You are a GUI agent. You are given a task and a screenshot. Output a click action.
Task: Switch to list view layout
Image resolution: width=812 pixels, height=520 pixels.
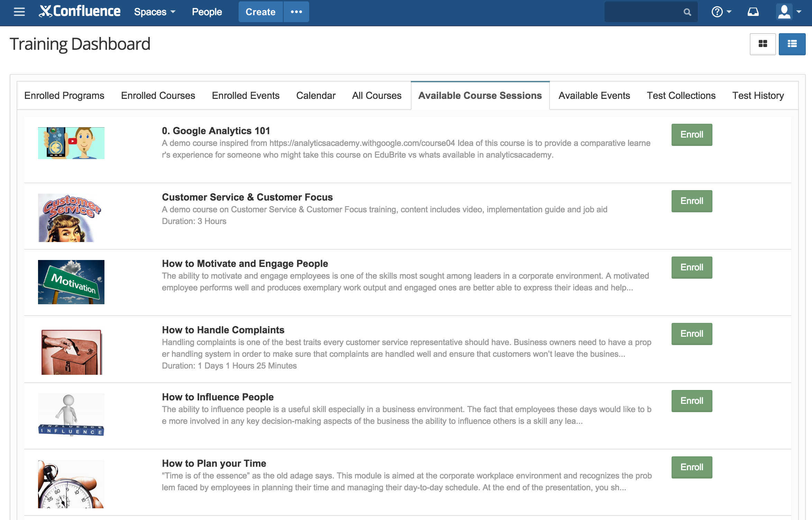(x=792, y=44)
